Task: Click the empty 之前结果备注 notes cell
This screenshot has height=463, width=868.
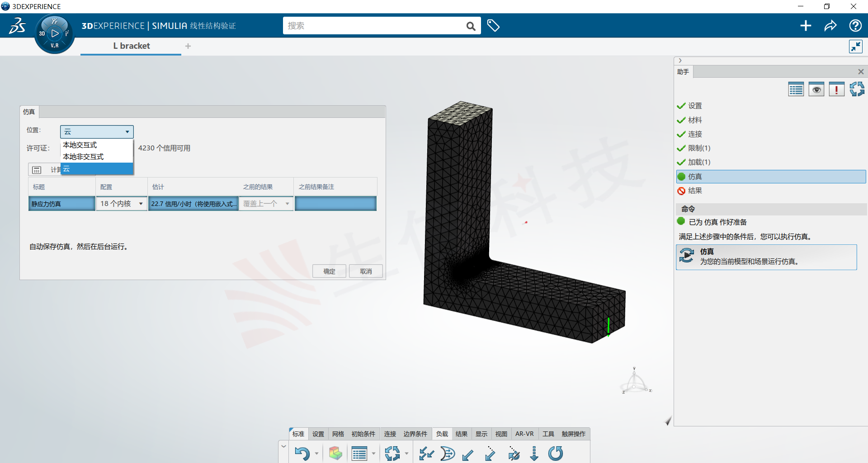Action: point(335,204)
